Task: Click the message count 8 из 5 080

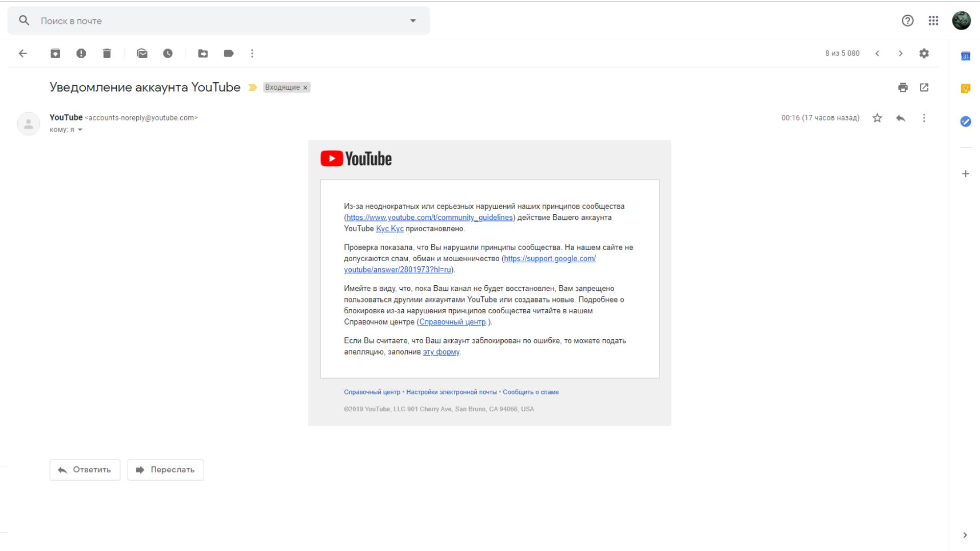Action: 843,54
